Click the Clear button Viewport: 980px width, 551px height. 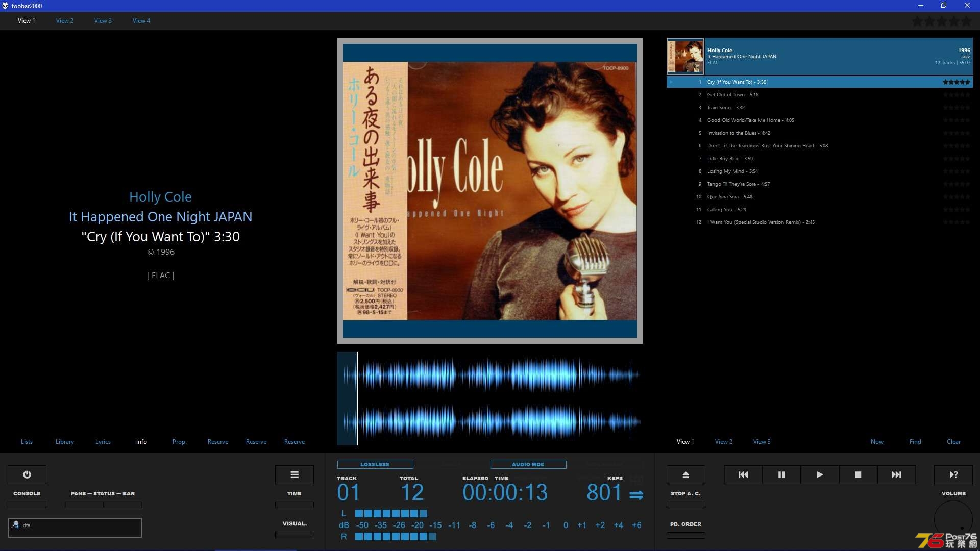click(x=953, y=442)
